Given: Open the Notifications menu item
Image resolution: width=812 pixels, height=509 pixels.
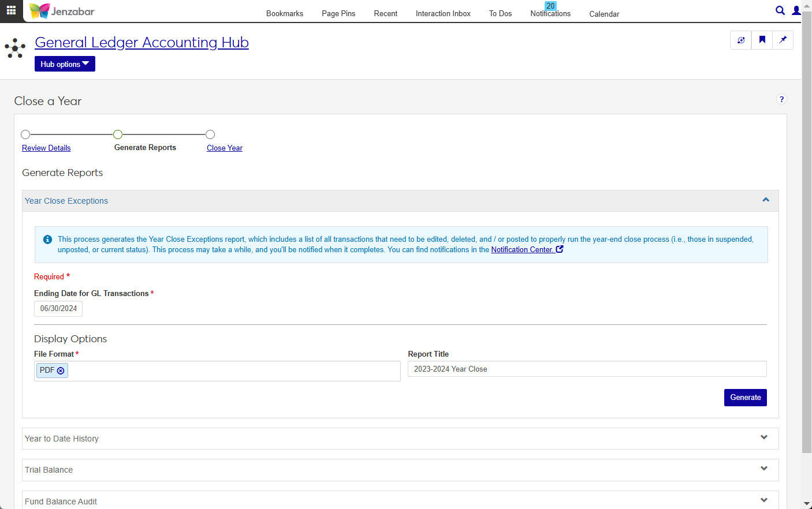Looking at the screenshot, I should click(x=550, y=13).
